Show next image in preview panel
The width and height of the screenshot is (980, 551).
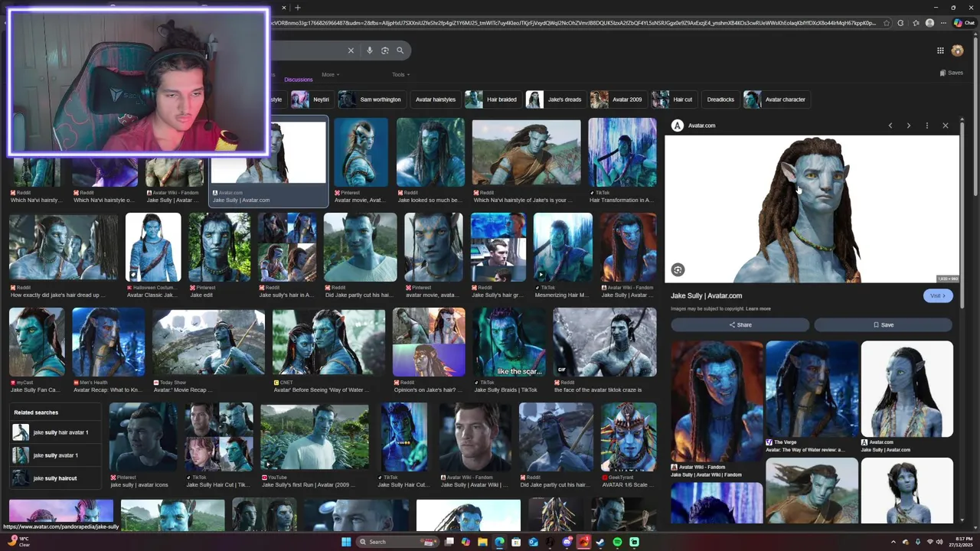point(908,126)
